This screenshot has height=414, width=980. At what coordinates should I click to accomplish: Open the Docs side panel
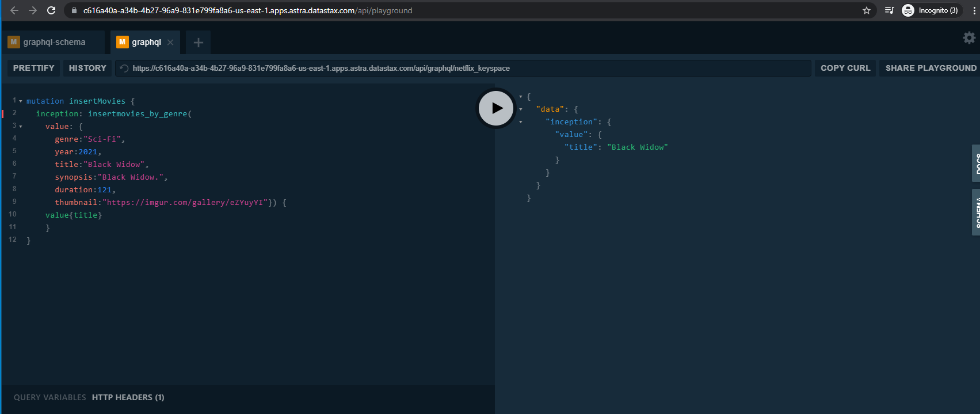[x=976, y=164]
